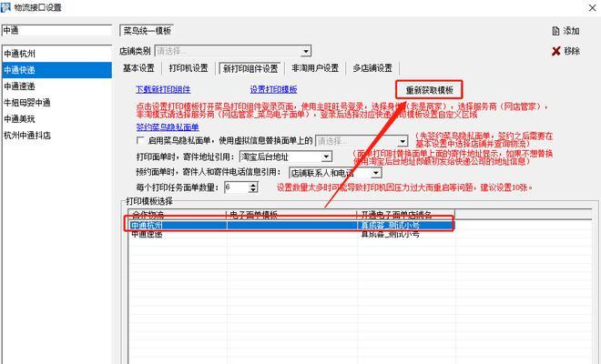Select 中通速递 in the left list
The image size is (601, 364).
[x=56, y=86]
